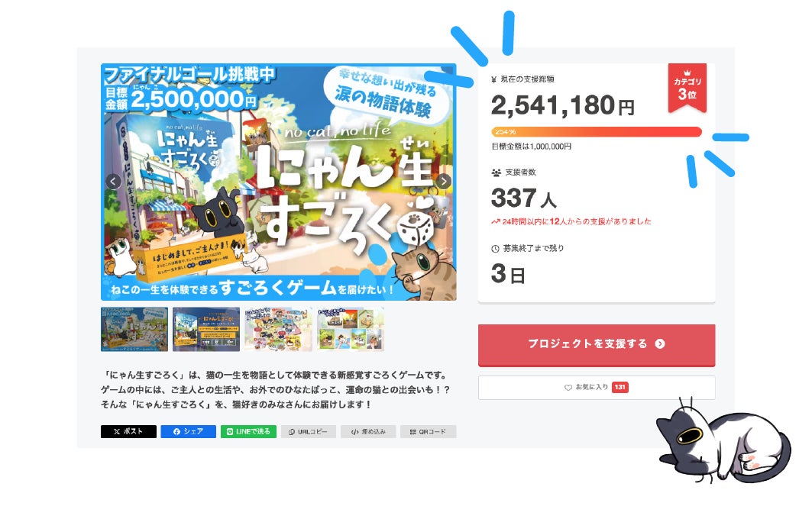Advance the carousel with the right arrow

(x=443, y=181)
